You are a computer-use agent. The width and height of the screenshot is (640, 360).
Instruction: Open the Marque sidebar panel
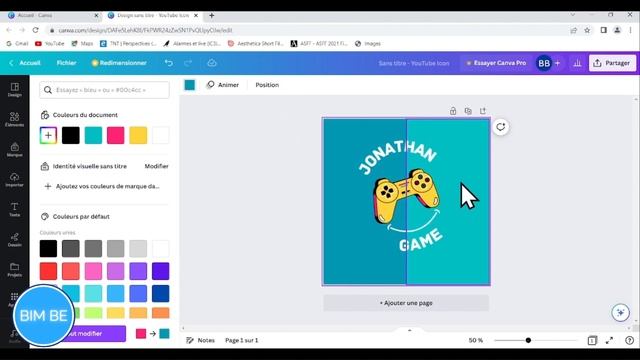[15, 150]
